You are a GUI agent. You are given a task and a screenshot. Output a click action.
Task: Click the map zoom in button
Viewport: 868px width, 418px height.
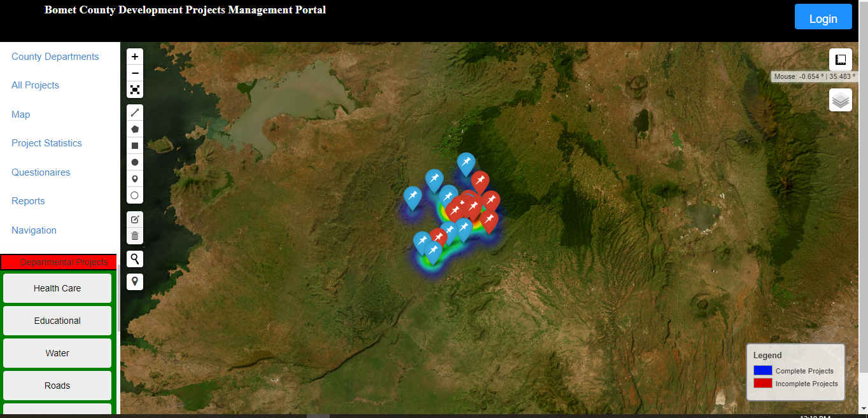tap(135, 57)
